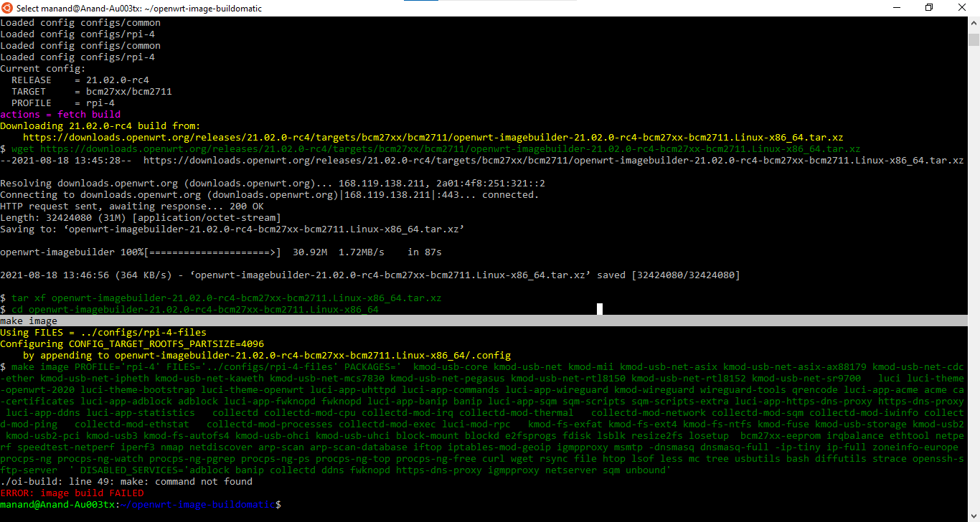980x522 pixels.
Task: Restore down the terminal window
Action: tap(929, 8)
